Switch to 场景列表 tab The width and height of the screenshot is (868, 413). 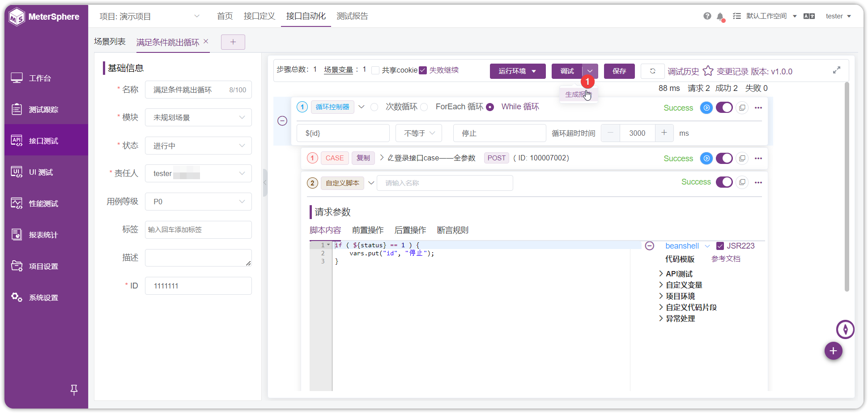[110, 42]
